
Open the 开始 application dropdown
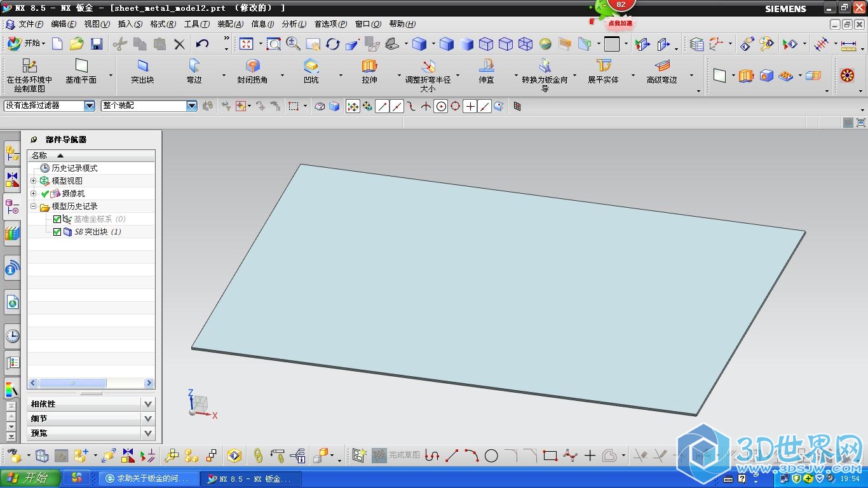[x=27, y=43]
